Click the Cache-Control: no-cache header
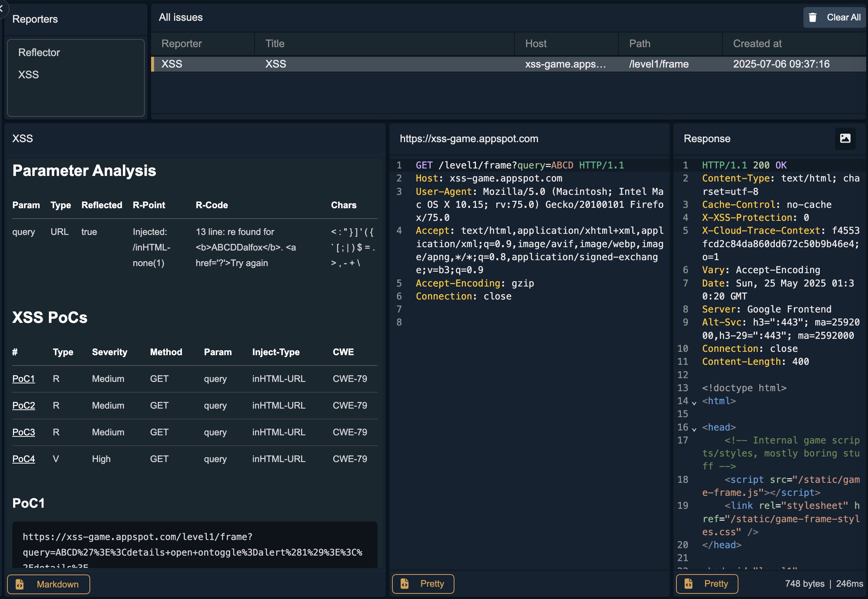The image size is (868, 599). pyautogui.click(x=767, y=204)
